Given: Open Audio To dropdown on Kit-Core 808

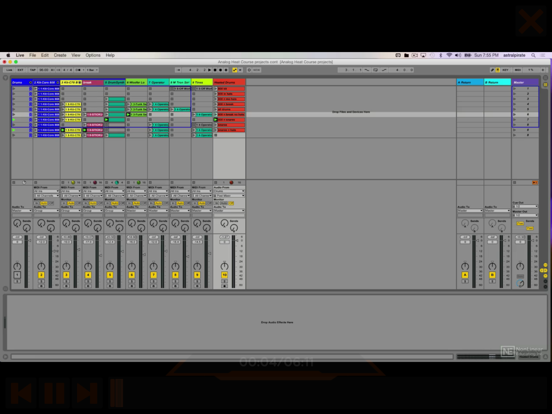Looking at the screenshot, I should (x=46, y=211).
